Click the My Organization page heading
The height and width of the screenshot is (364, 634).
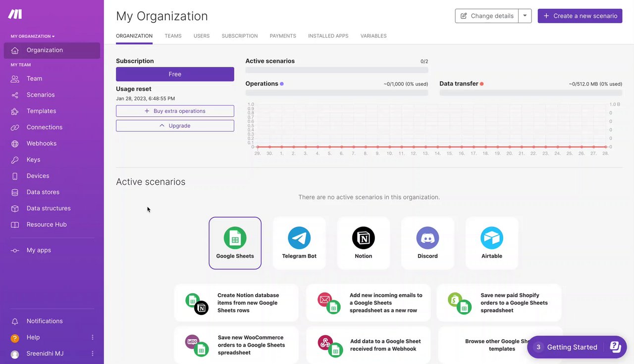click(162, 16)
